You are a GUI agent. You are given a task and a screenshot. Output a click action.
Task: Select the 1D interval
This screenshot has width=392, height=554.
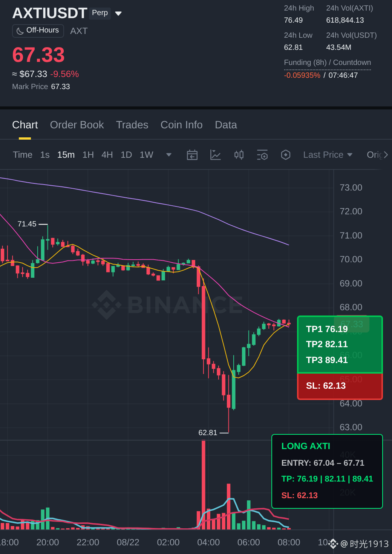click(126, 155)
